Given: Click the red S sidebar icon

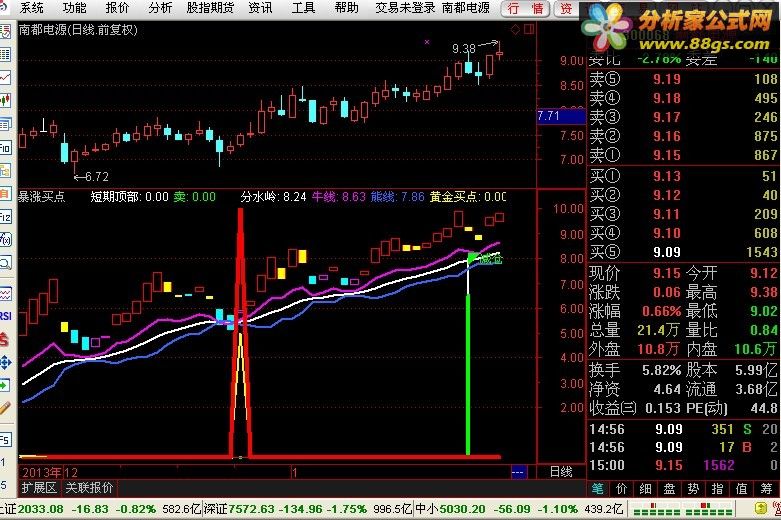Looking at the screenshot, I should 4,339.
